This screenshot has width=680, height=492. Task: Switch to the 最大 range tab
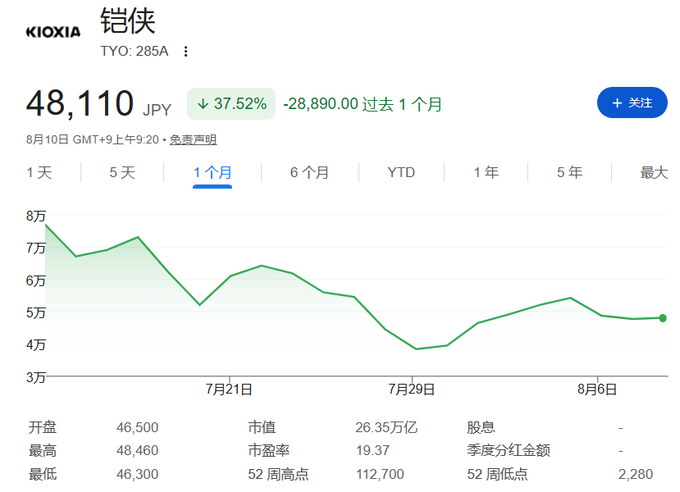[x=654, y=173]
